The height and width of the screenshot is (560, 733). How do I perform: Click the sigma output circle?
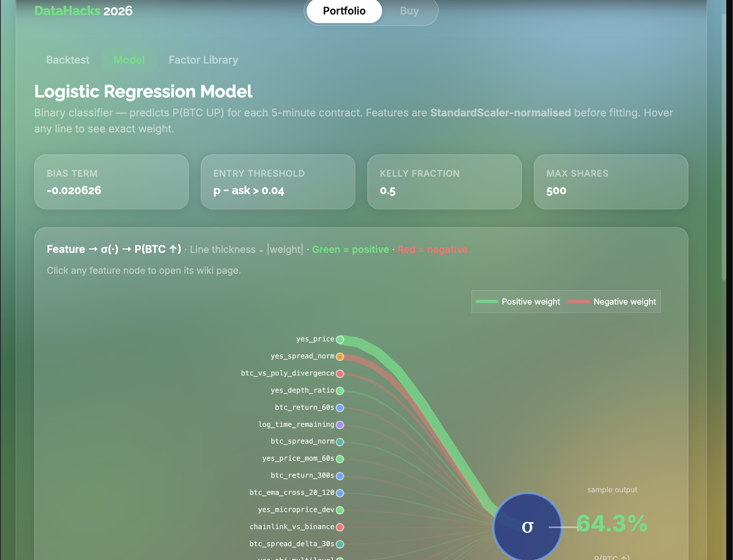click(x=527, y=527)
